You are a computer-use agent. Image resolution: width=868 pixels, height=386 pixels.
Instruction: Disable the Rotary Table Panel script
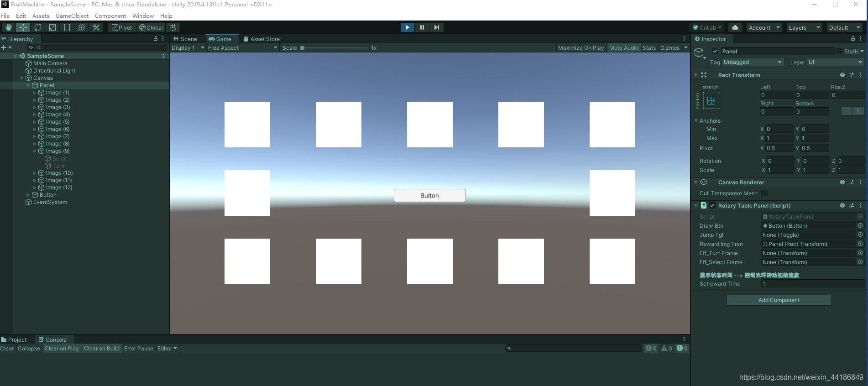click(x=712, y=206)
